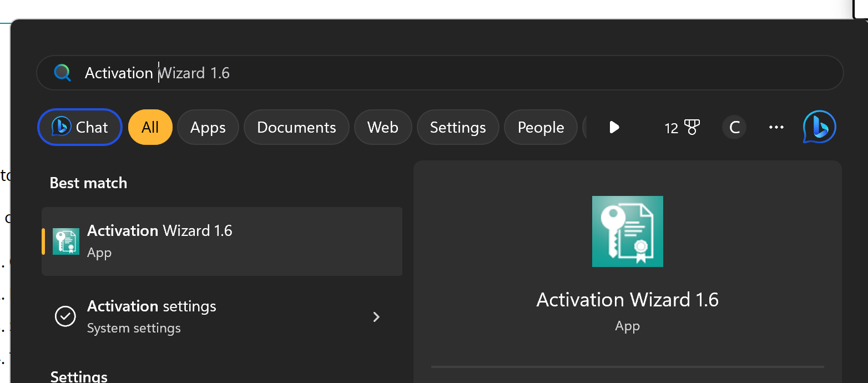The height and width of the screenshot is (383, 868).
Task: Switch to the Web filter tab
Action: coord(383,127)
